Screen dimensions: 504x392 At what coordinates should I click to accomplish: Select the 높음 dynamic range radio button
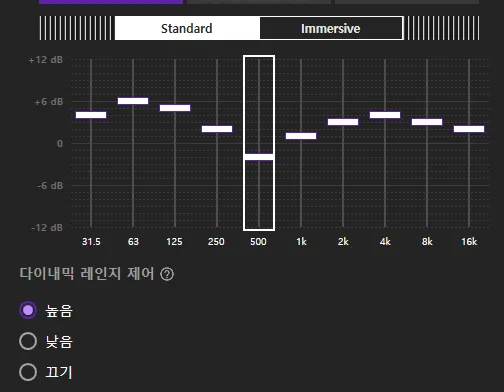tap(28, 310)
